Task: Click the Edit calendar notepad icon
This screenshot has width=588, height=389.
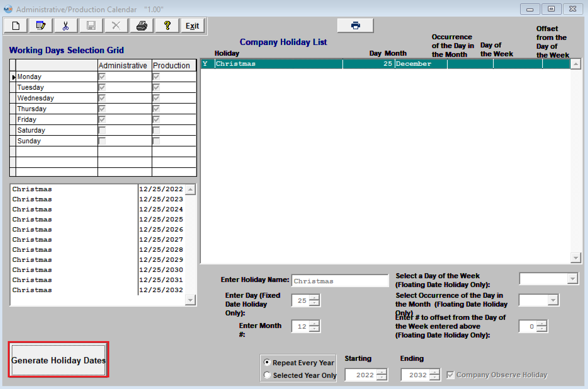Action: (41, 26)
